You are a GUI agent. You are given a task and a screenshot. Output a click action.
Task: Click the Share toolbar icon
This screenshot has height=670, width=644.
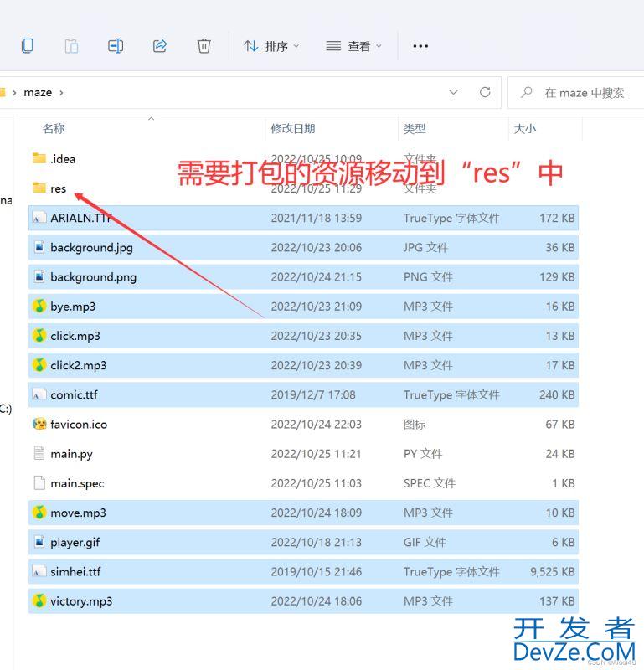click(x=160, y=46)
